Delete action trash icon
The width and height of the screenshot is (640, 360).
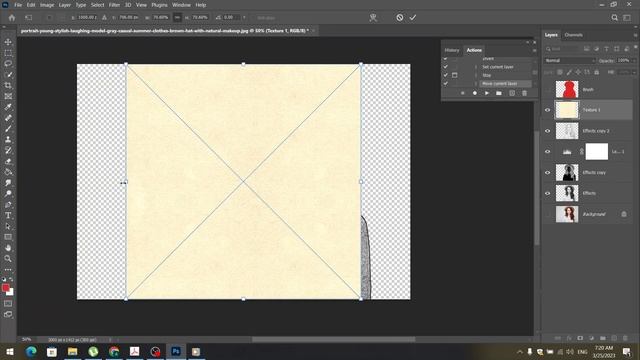point(524,93)
